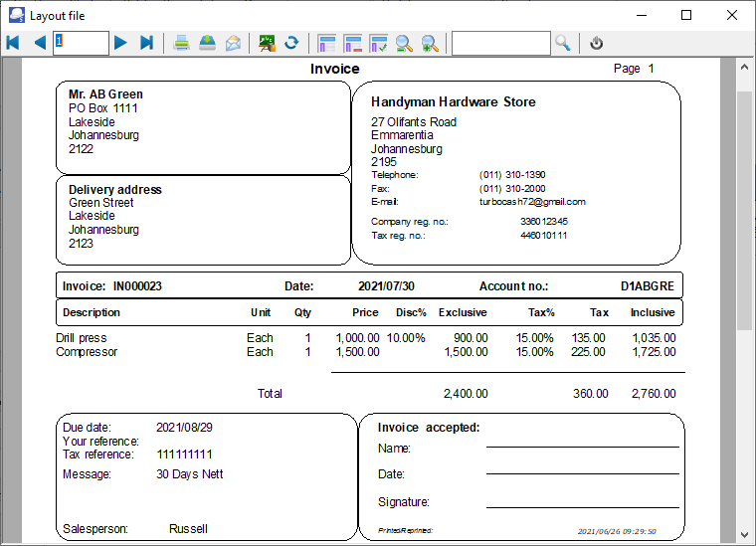Viewport: 756px width, 546px height.
Task: Click the page header layout icon
Action: click(326, 43)
